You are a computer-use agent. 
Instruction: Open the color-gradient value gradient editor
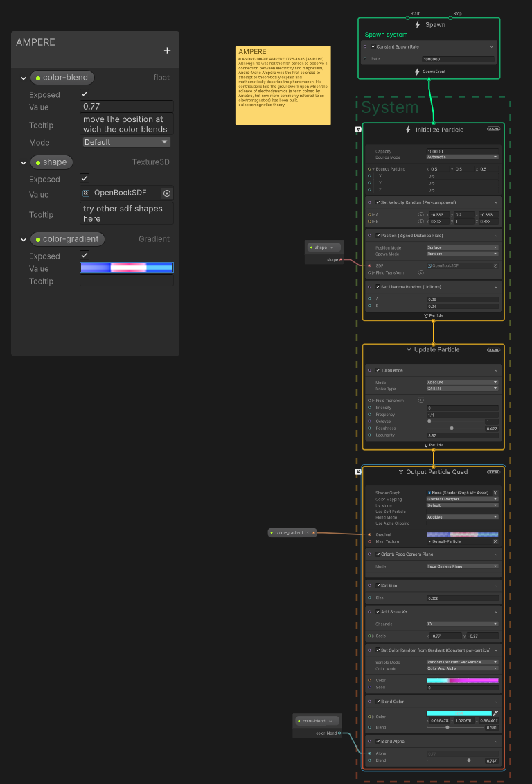pos(127,268)
